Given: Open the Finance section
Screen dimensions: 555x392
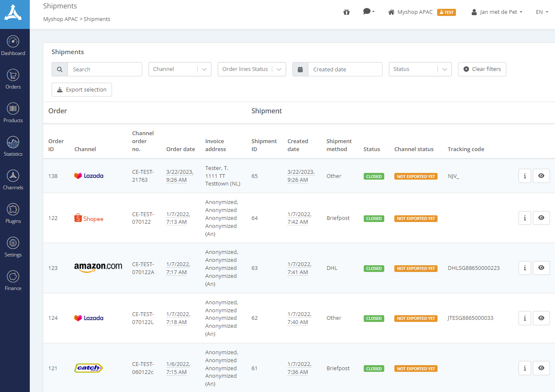Looking at the screenshot, I should (x=13, y=280).
